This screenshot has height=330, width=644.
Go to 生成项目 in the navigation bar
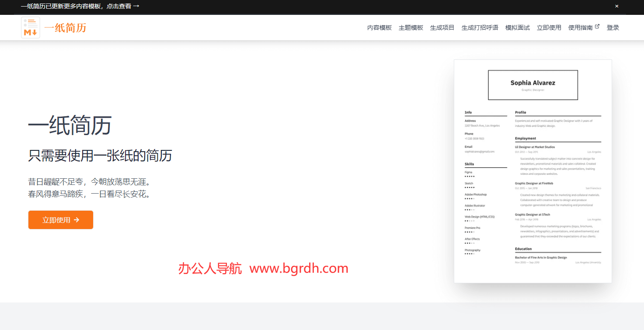(x=442, y=28)
